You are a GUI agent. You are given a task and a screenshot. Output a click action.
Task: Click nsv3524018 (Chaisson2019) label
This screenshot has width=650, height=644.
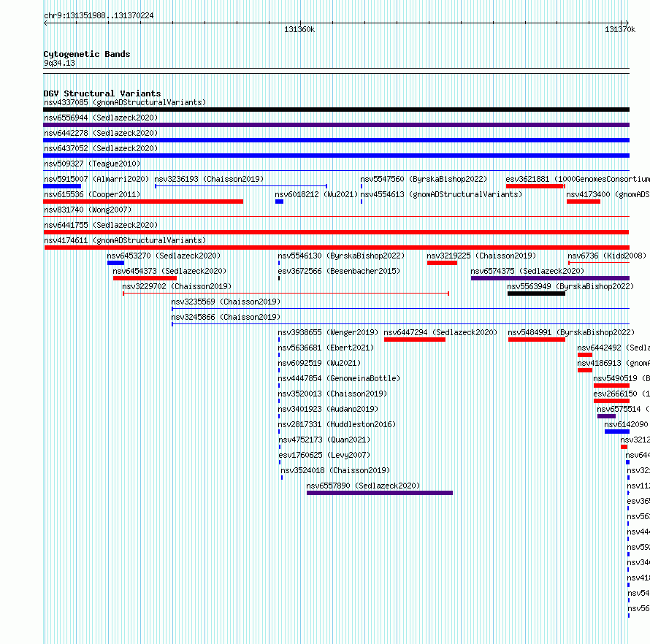click(335, 470)
